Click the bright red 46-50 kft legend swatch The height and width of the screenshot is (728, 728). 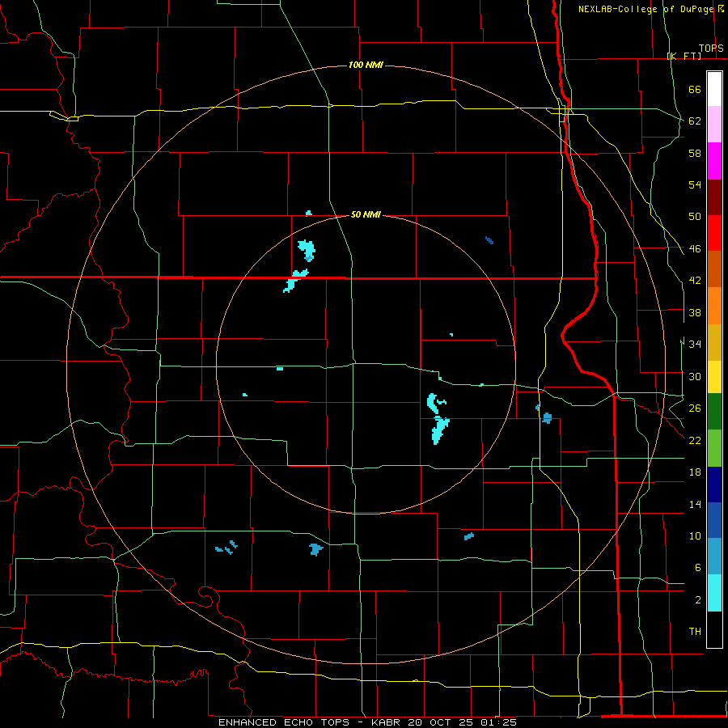[x=714, y=233]
